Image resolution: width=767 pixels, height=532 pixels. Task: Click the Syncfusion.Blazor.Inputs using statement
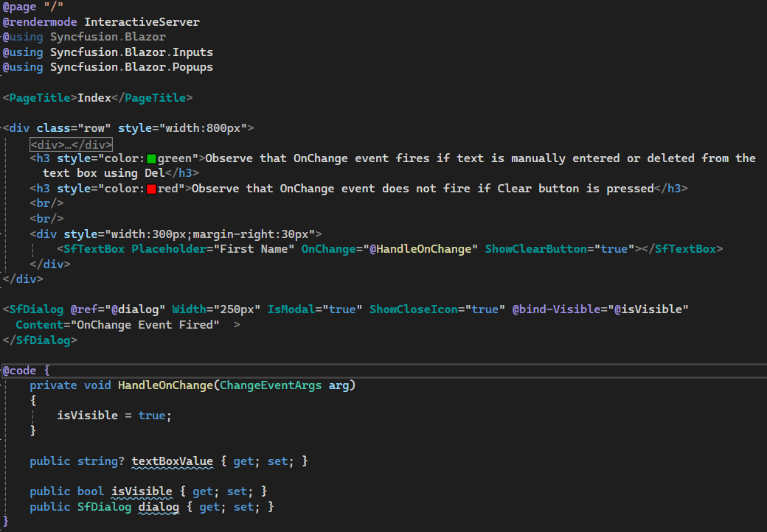[x=131, y=52]
